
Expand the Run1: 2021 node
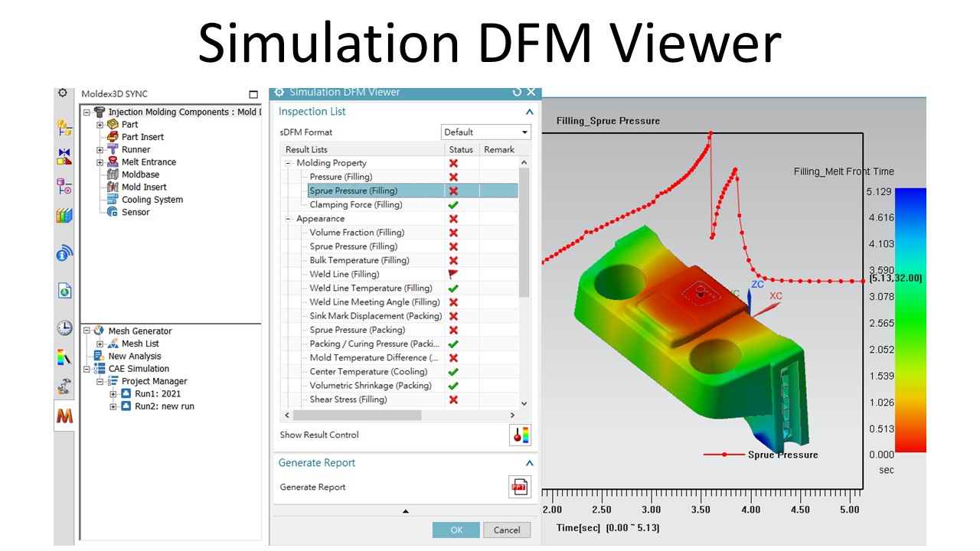113,394
